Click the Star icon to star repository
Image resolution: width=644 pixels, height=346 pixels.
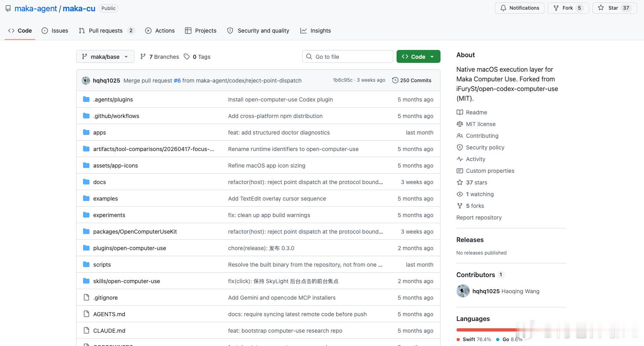601,8
